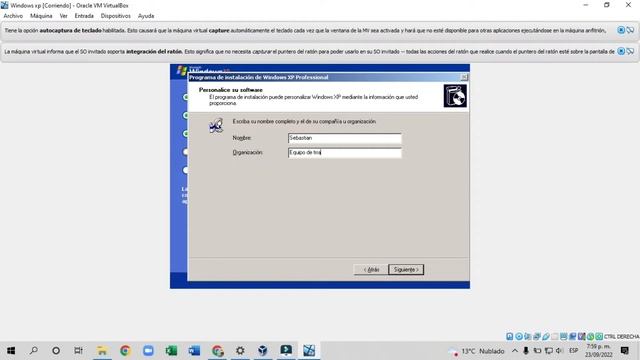Show hidden system tray icons
This screenshot has width=640, height=360.
point(515,351)
